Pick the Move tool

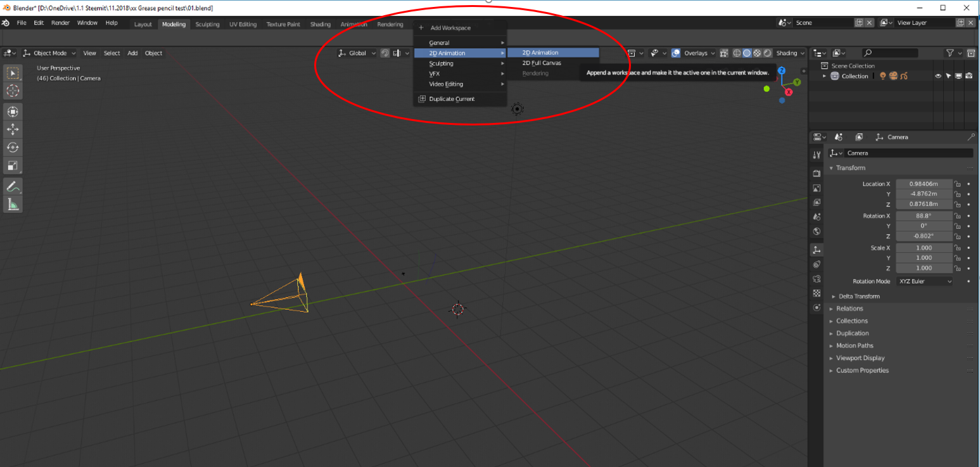coord(13,129)
